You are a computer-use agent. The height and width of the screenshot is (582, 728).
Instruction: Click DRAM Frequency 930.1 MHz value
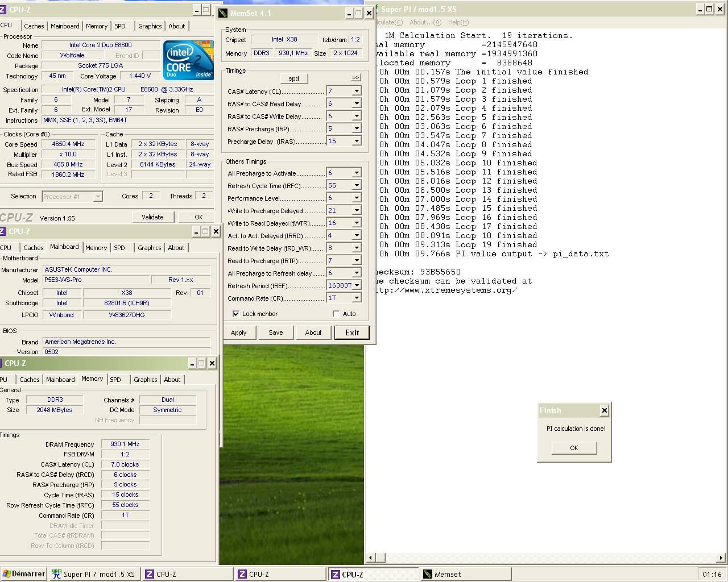pos(125,444)
